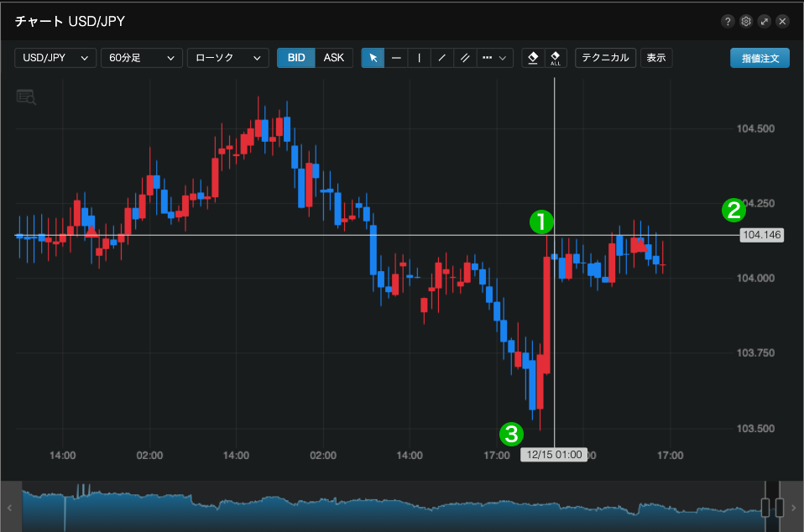Expand the 60分足 timeframe dropdown
804x532 pixels.
141,58
